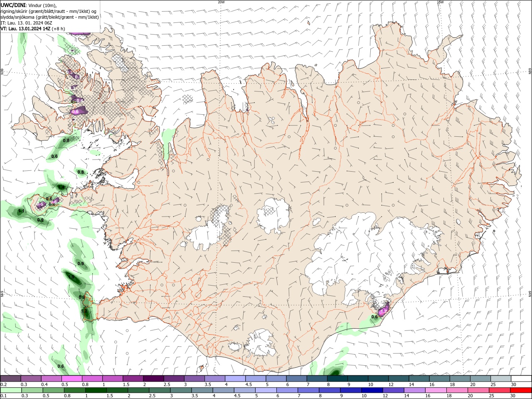
Task: Click the '1.2' value on the Reykjanes rain cell
Action: [x=84, y=311]
